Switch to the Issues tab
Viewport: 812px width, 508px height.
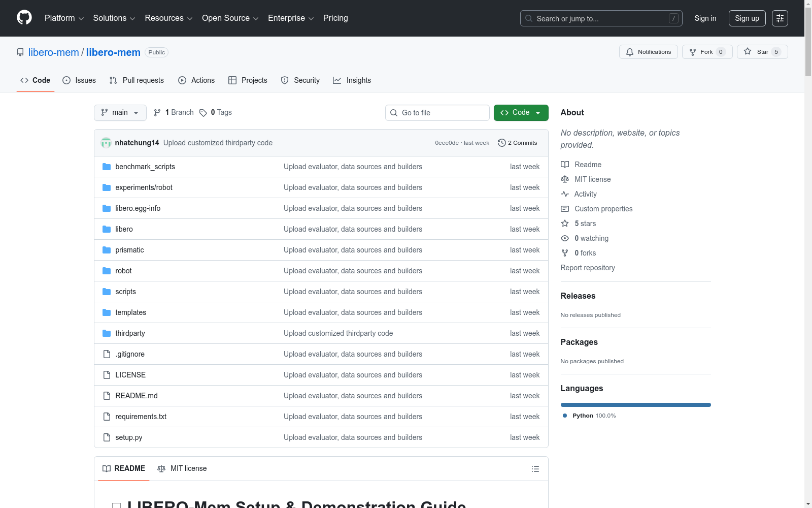79,80
